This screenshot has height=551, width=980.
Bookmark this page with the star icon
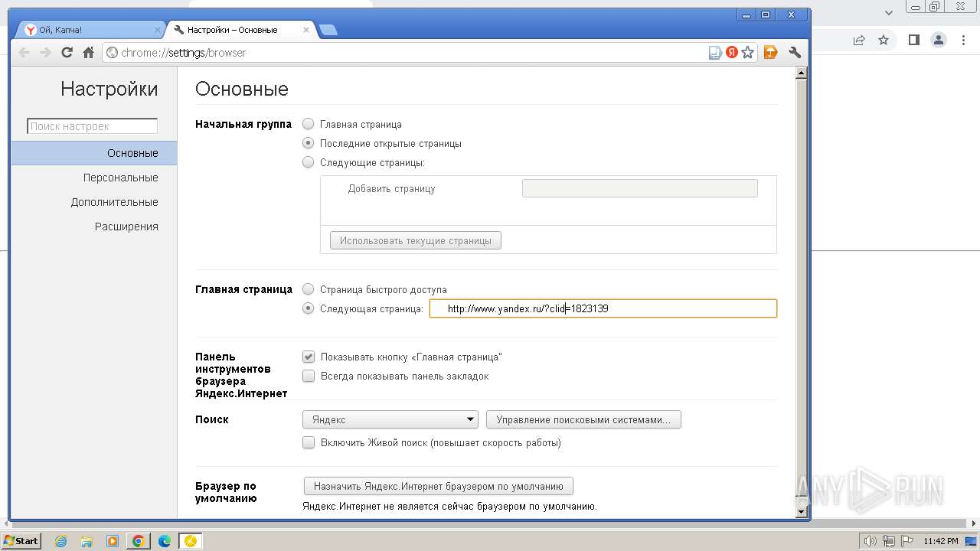pyautogui.click(x=748, y=53)
